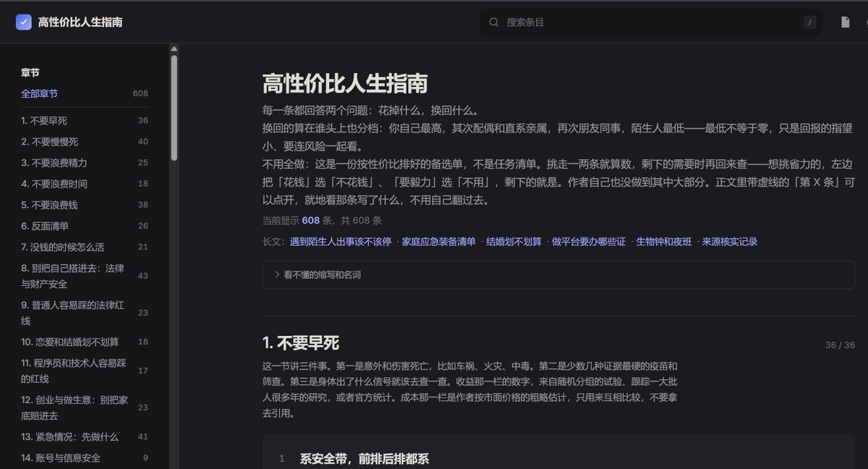Screen dimensions: 868x469
Task: Click the 章节 sidebar heading
Action: point(30,72)
